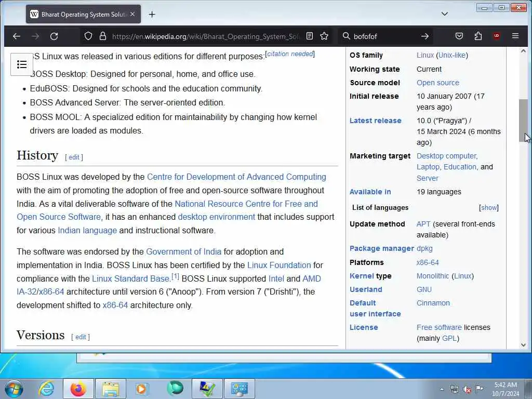Image resolution: width=532 pixels, height=399 pixels.
Task: Open the Latest release label link
Action: pyautogui.click(x=375, y=121)
